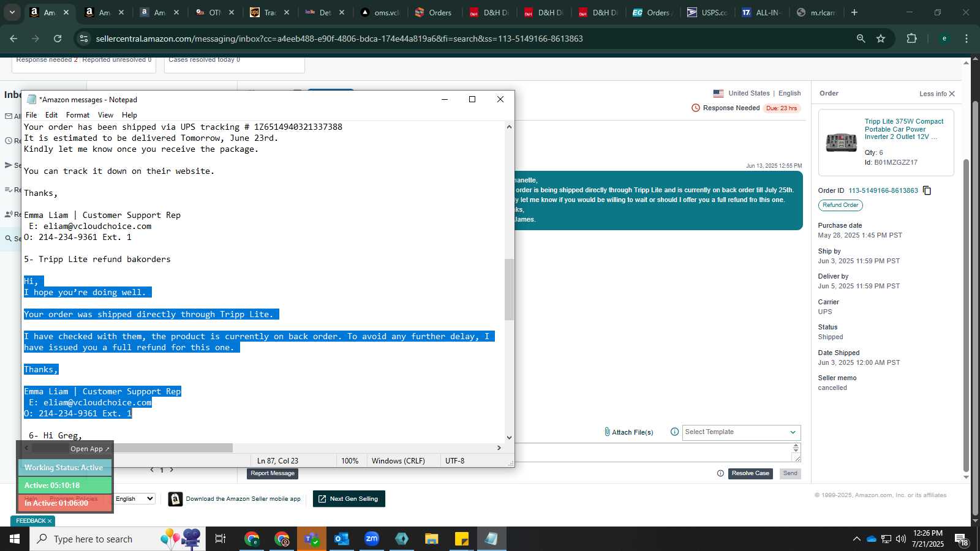This screenshot has height=551, width=980.
Task: Click the Attach File(s) paperclip icon
Action: coord(607,432)
